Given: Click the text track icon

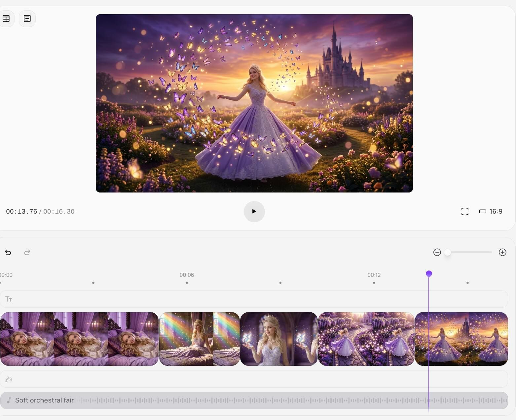Looking at the screenshot, I should [x=9, y=299].
